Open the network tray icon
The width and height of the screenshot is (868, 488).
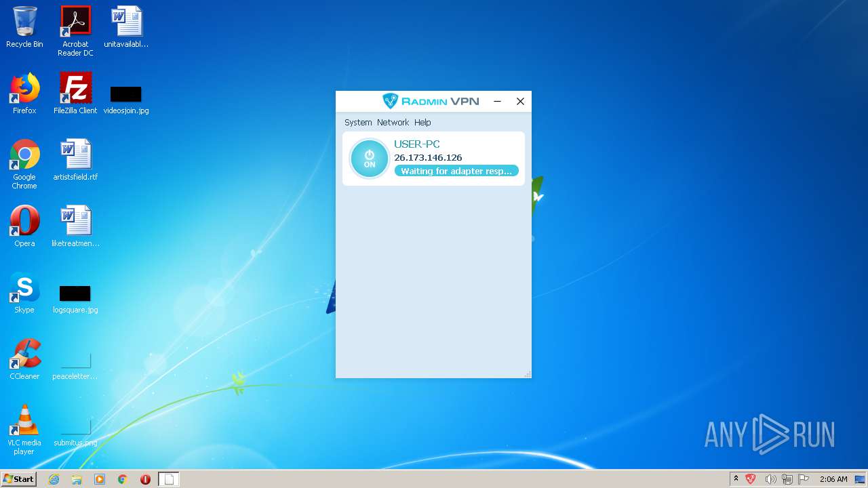787,479
